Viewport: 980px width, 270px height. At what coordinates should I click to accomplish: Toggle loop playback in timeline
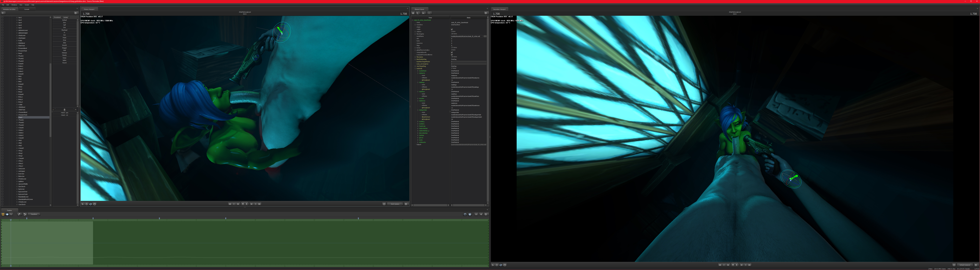476,214
